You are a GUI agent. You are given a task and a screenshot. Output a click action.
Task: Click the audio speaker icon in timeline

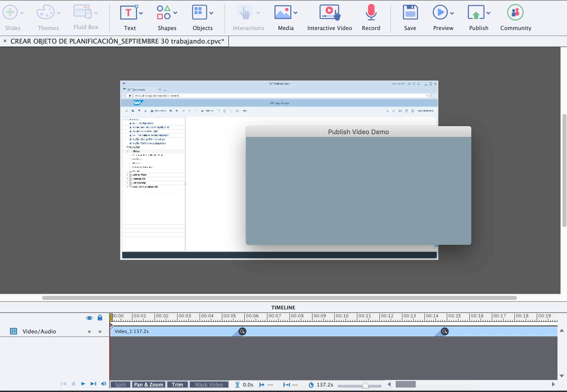(x=103, y=384)
